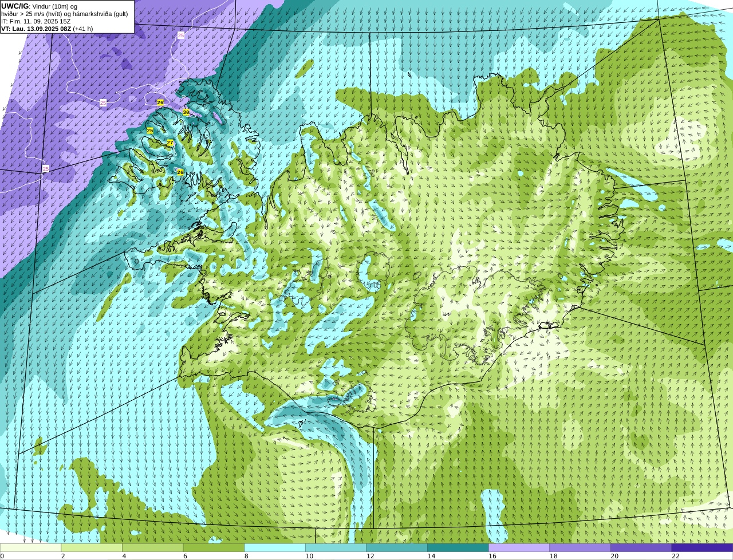Click the 6–8 m/s olive green swatch
Screen dimensions: 733x560
pos(214,547)
